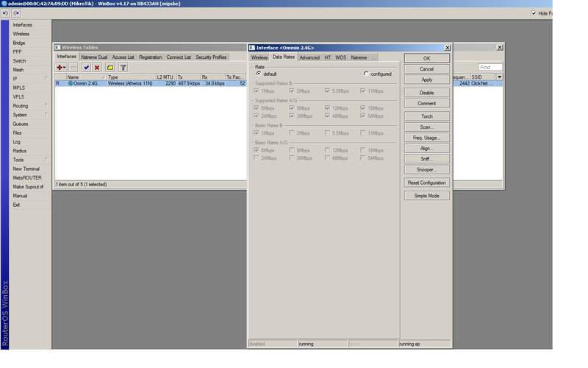Click the wireless icon beside Ommin 2.4G row
The image size is (588, 368).
click(x=70, y=83)
